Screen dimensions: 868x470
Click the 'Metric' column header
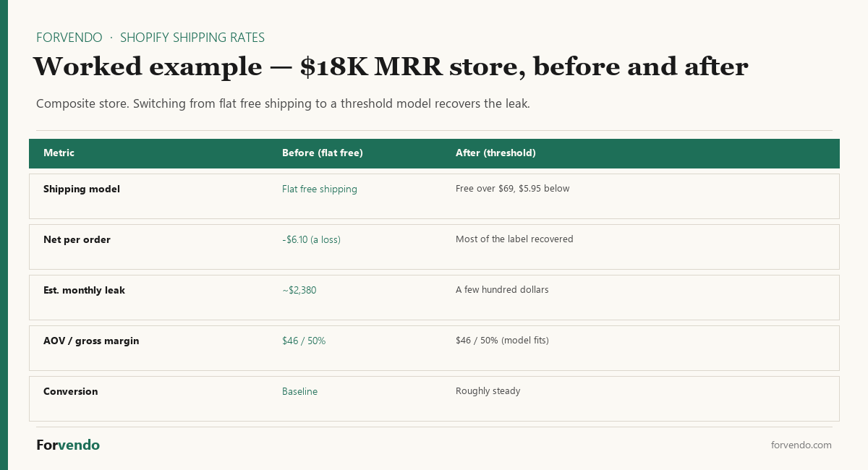(x=59, y=153)
